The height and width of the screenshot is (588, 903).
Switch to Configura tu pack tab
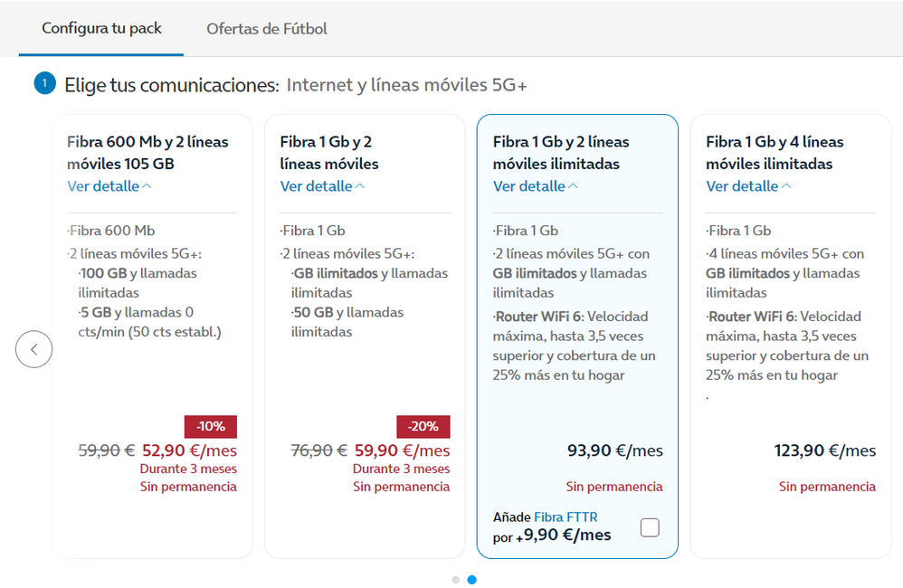coord(101,28)
